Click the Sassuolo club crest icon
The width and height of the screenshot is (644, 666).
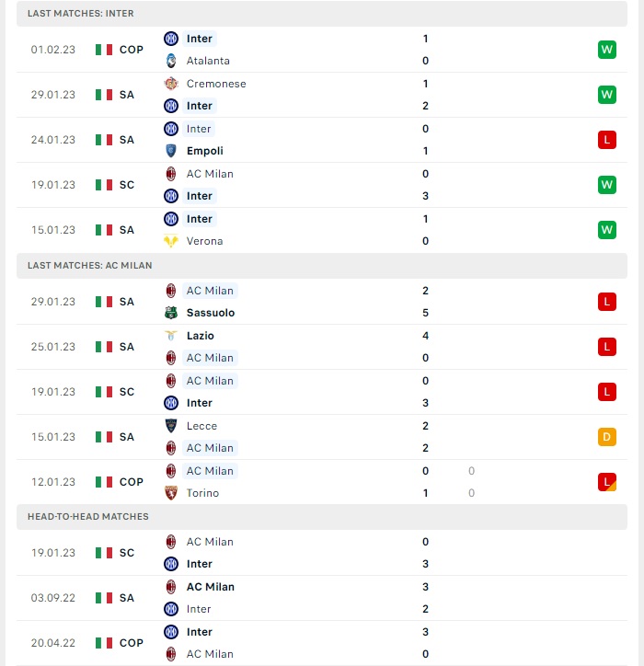click(x=171, y=313)
